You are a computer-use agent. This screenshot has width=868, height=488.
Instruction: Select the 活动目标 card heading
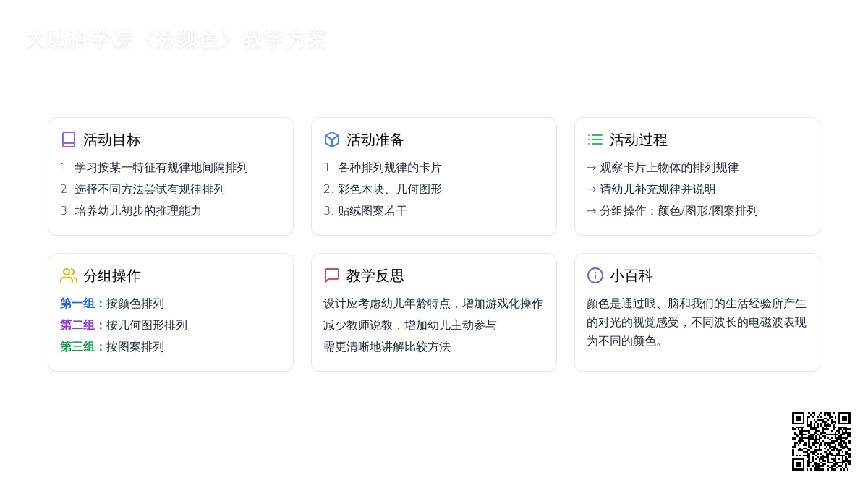click(x=112, y=140)
